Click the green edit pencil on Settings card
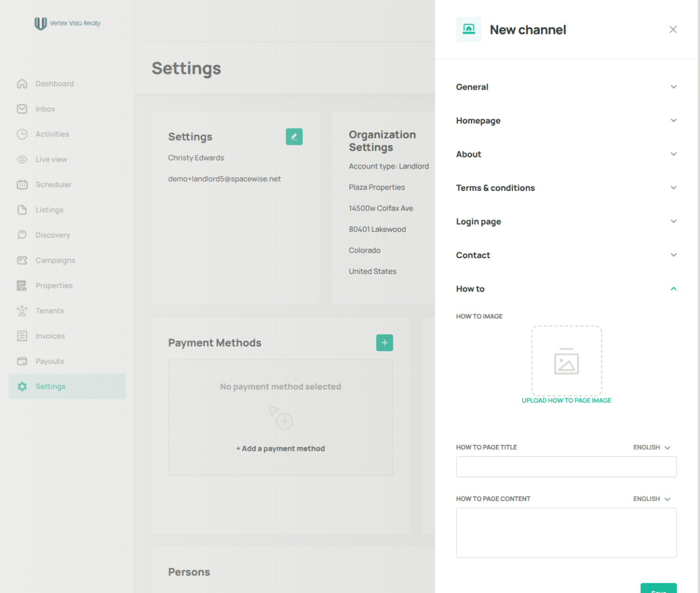This screenshot has width=700, height=593. point(294,137)
